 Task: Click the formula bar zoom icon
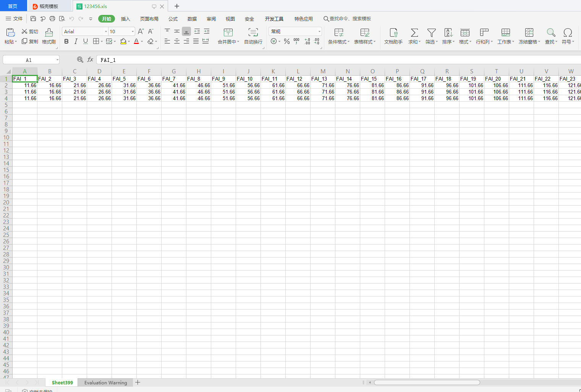(80, 60)
